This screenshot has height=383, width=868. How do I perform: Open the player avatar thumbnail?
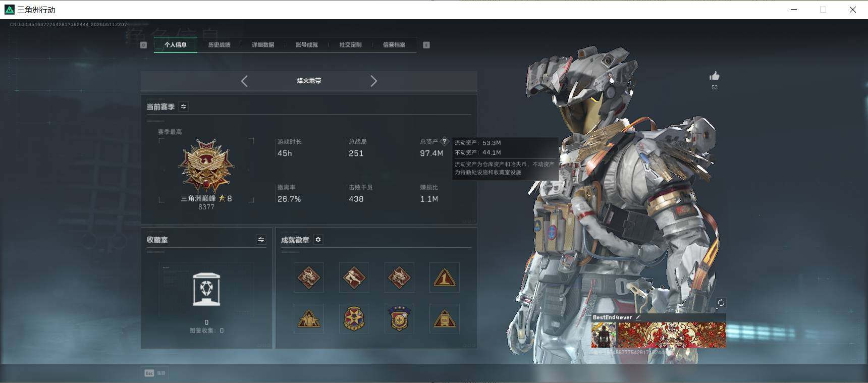click(604, 335)
